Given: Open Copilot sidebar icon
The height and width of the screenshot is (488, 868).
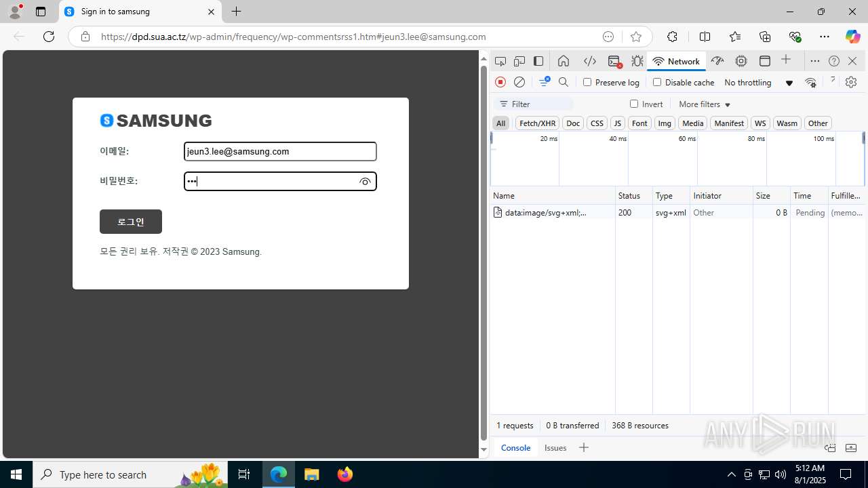Looking at the screenshot, I should pos(852,37).
